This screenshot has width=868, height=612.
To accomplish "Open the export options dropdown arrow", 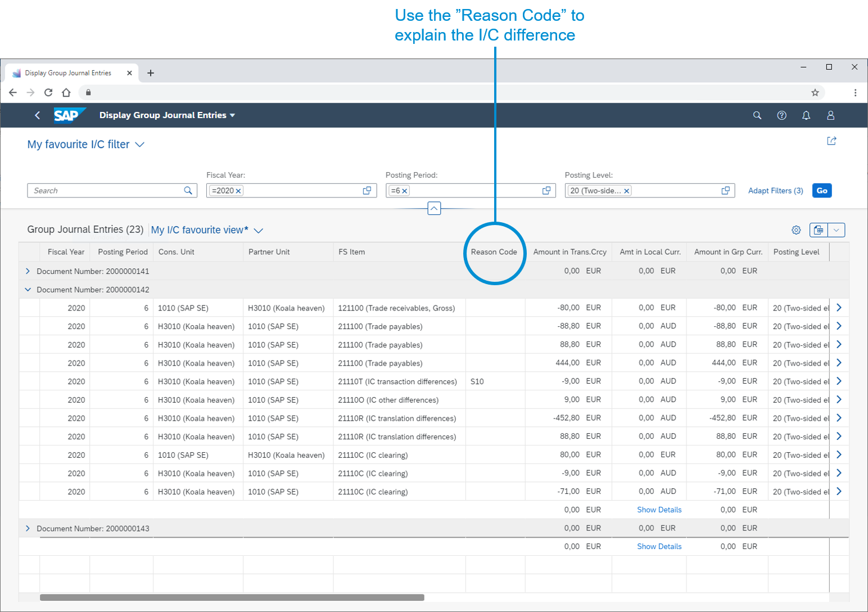I will (836, 230).
